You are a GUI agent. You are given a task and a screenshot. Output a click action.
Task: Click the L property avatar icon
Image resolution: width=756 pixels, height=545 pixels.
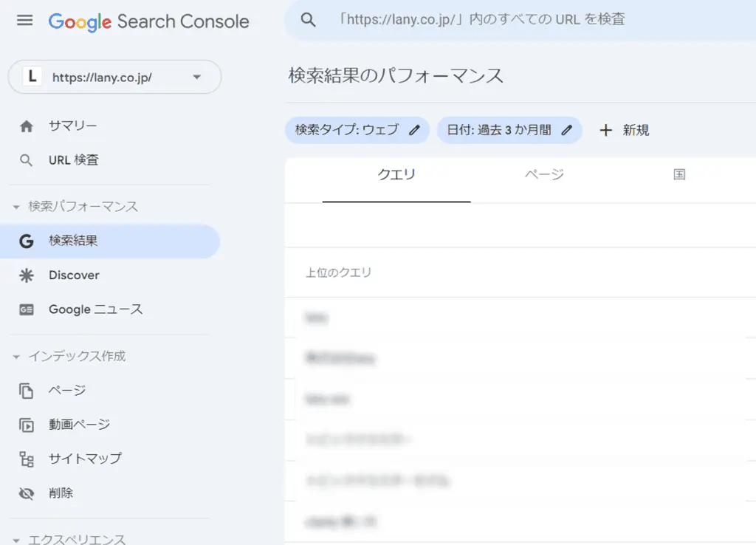[x=32, y=77]
